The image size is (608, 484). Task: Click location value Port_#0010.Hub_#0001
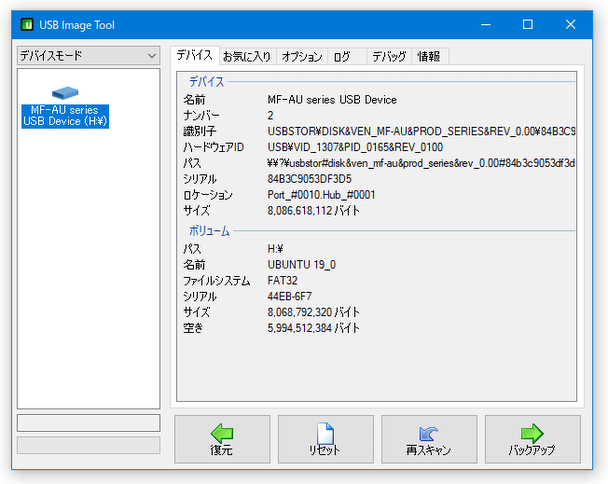321,195
